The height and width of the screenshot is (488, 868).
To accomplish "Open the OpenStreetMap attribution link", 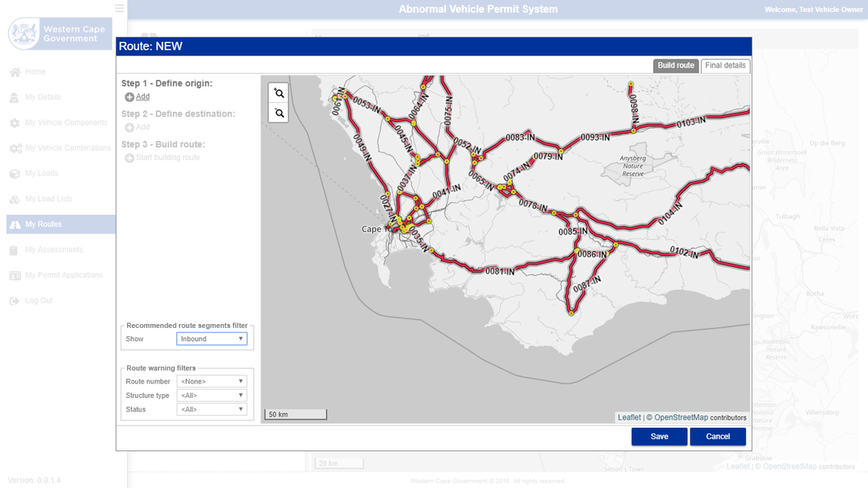I will pyautogui.click(x=681, y=417).
